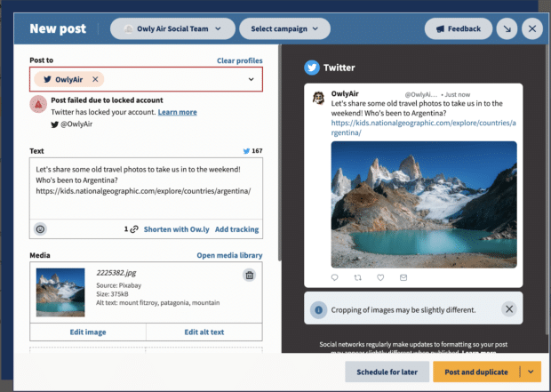The height and width of the screenshot is (392, 551).
Task: Click the Clear profiles link
Action: pos(240,60)
